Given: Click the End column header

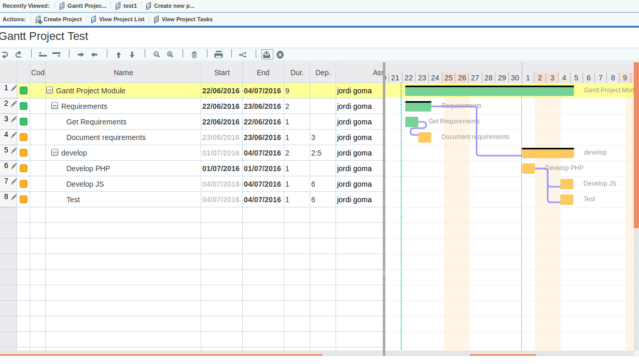Looking at the screenshot, I should click(x=263, y=73).
